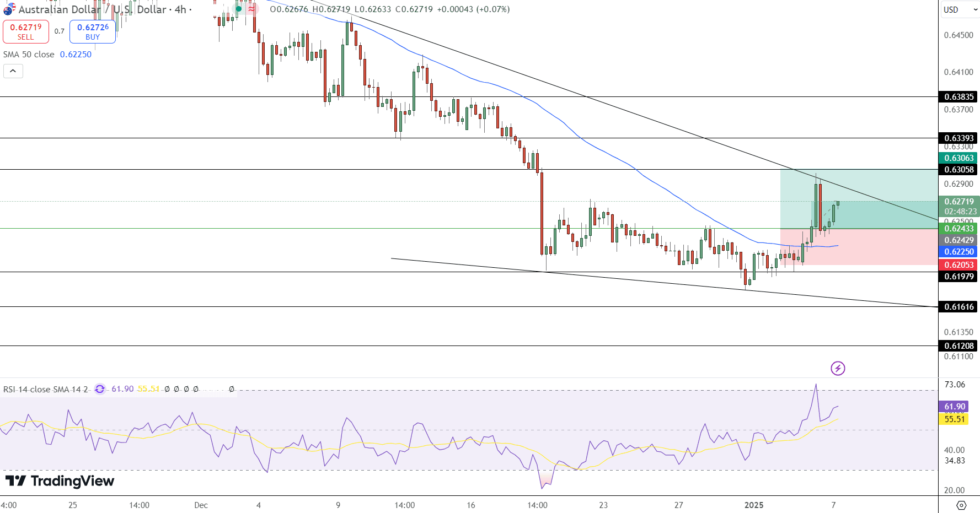Image resolution: width=980 pixels, height=513 pixels.
Task: Click the TradingView logo
Action: [60, 481]
